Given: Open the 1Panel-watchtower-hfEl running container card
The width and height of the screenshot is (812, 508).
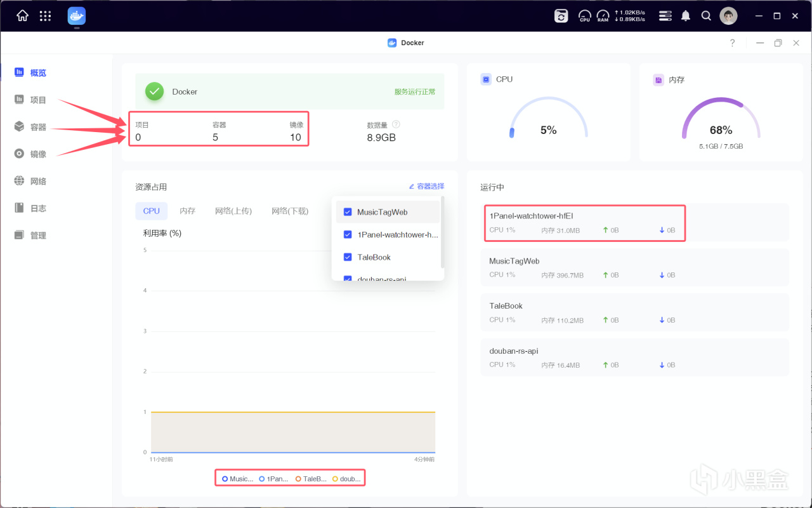Looking at the screenshot, I should click(634, 222).
